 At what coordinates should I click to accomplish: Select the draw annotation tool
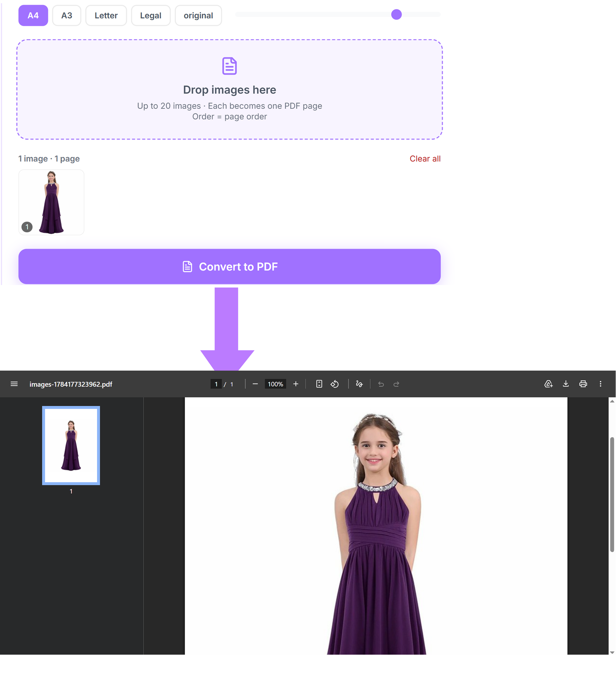click(x=359, y=384)
